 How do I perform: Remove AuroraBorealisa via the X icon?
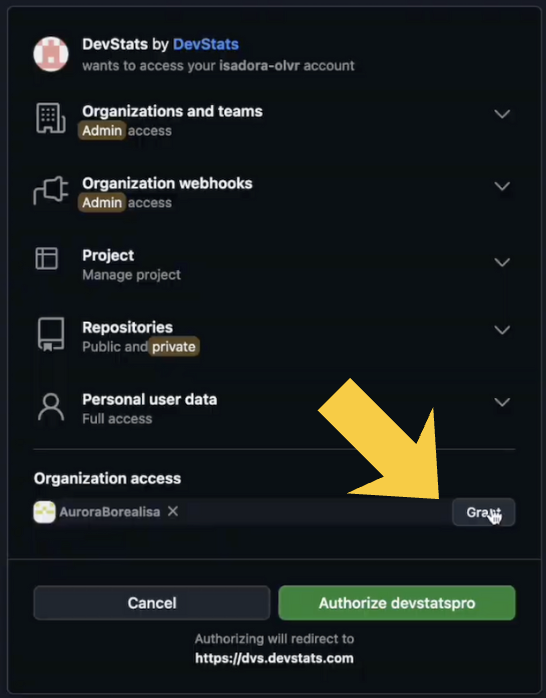[x=173, y=511]
